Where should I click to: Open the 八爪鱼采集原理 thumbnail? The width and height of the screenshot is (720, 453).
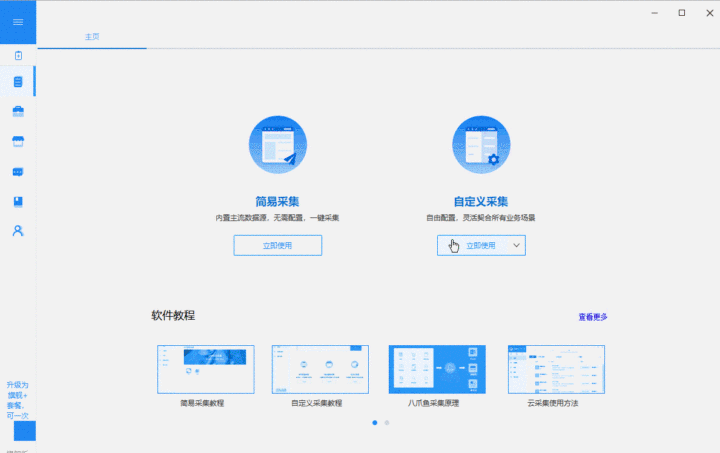click(x=437, y=369)
